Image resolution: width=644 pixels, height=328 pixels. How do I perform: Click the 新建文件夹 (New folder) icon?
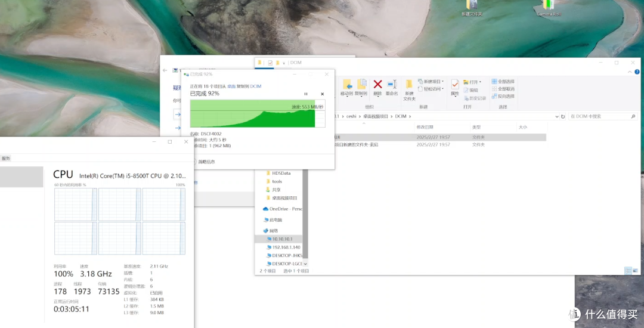click(x=409, y=90)
